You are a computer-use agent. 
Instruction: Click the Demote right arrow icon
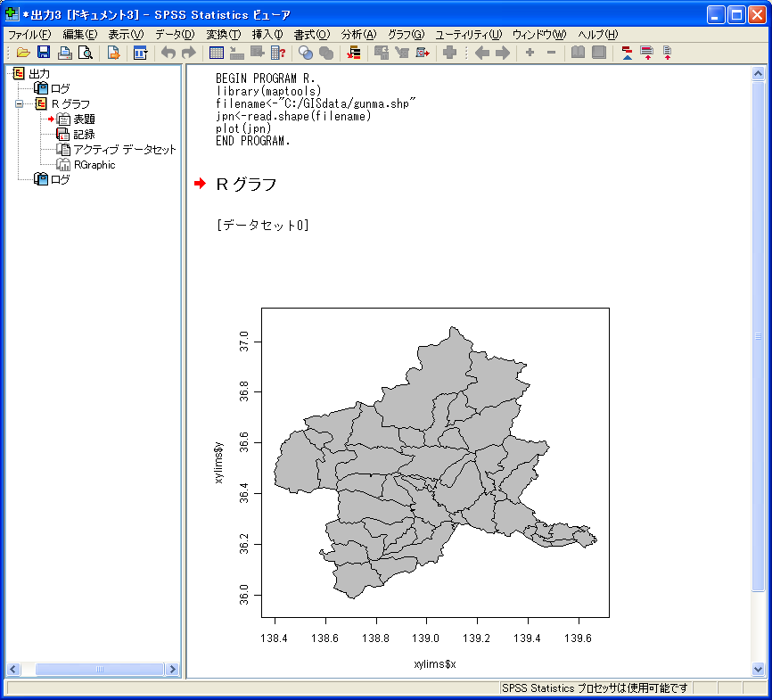[x=503, y=54]
